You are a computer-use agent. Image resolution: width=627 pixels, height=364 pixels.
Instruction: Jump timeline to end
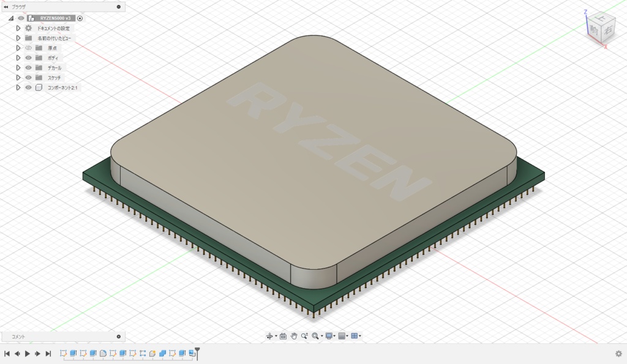click(48, 354)
